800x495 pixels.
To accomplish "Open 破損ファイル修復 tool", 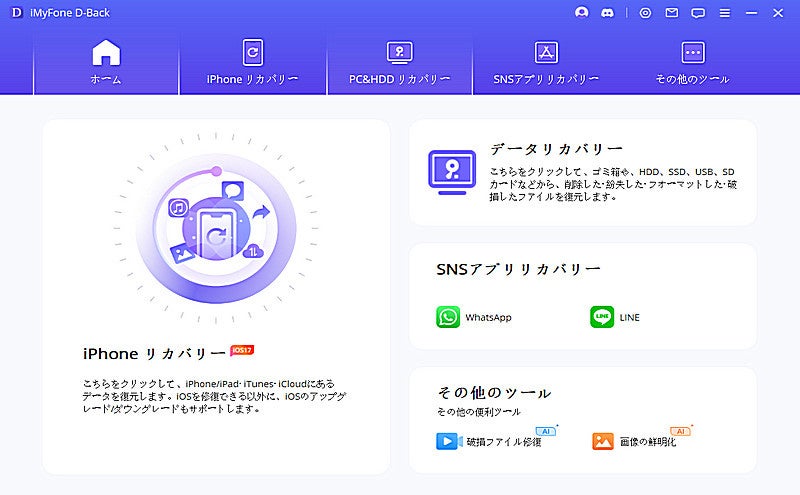I will point(504,442).
